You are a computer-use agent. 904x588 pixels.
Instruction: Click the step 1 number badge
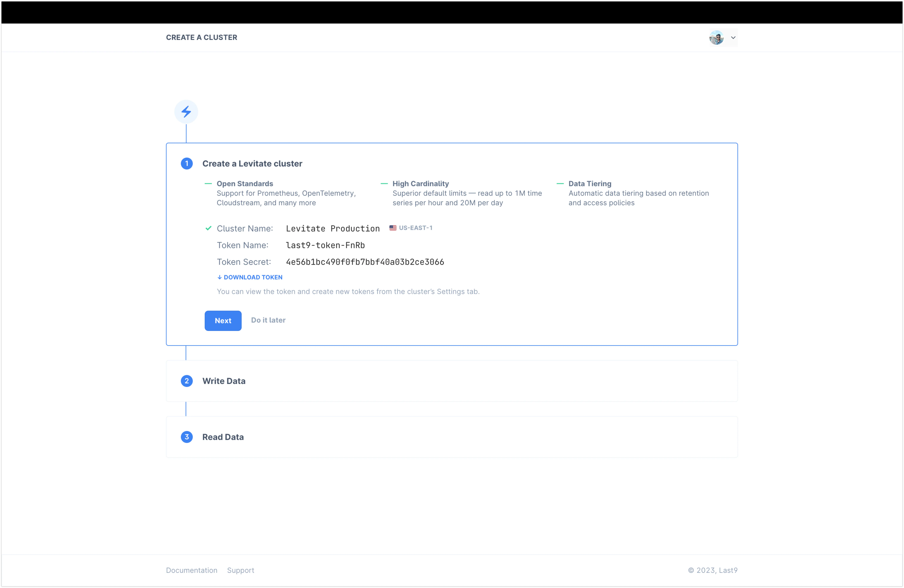[x=187, y=164]
